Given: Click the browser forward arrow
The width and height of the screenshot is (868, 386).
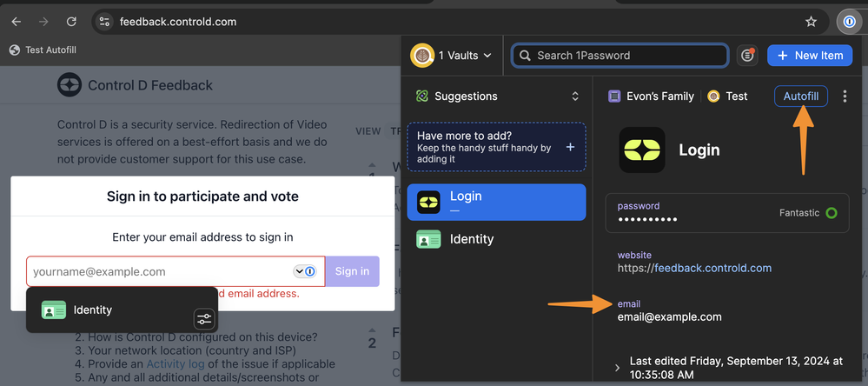Looking at the screenshot, I should (43, 22).
